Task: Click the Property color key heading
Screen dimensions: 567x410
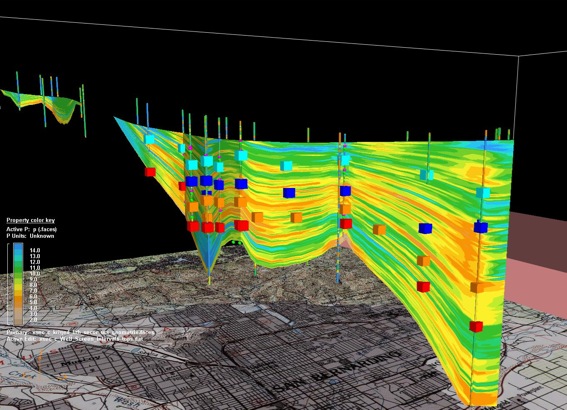Action: (x=31, y=220)
